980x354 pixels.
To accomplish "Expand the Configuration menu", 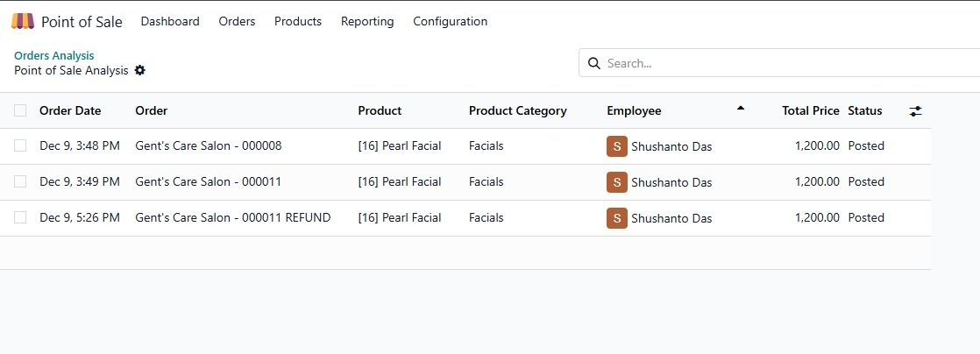I will pyautogui.click(x=450, y=21).
